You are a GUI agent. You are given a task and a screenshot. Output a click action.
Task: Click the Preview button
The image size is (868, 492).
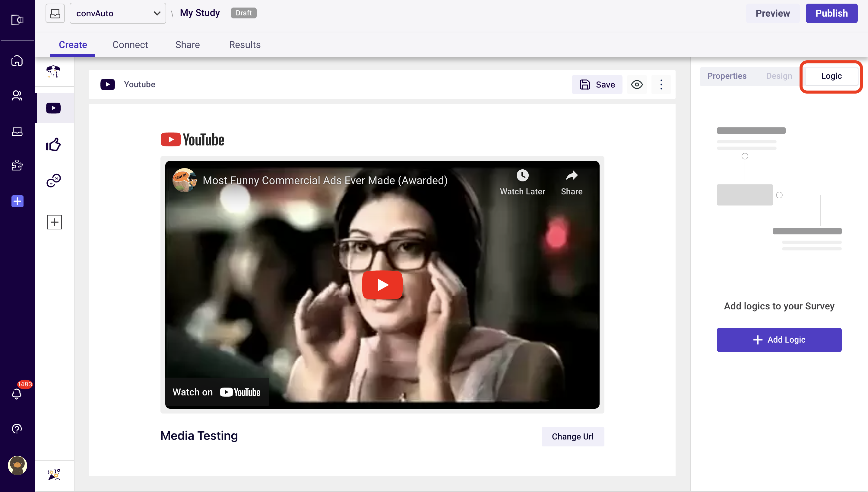point(772,13)
